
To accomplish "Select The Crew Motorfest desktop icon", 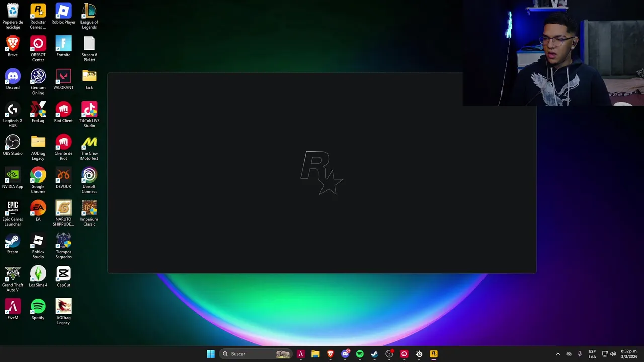I will (x=89, y=147).
